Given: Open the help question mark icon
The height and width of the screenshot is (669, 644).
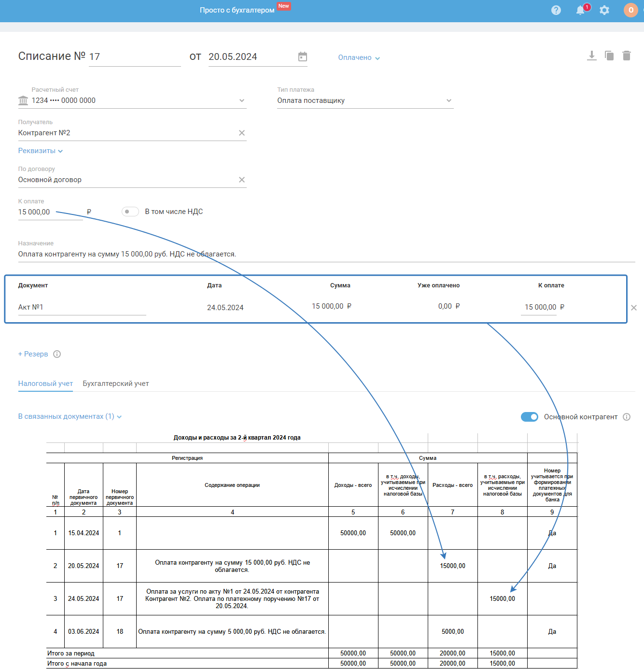Looking at the screenshot, I should click(x=556, y=10).
